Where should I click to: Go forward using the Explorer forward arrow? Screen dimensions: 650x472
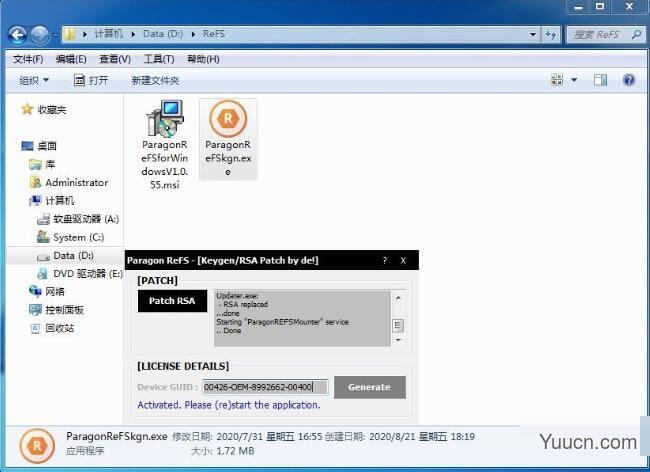[40, 35]
